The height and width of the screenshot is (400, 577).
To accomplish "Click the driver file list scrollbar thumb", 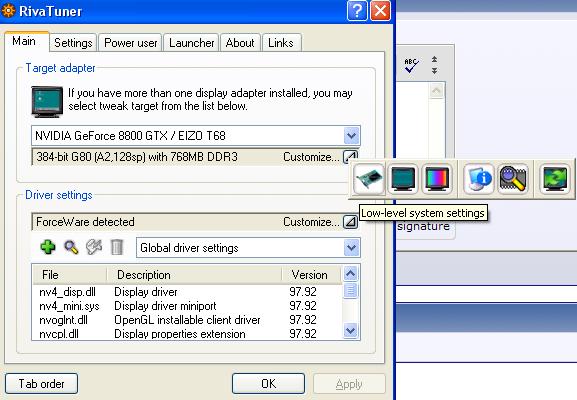I will click(350, 290).
